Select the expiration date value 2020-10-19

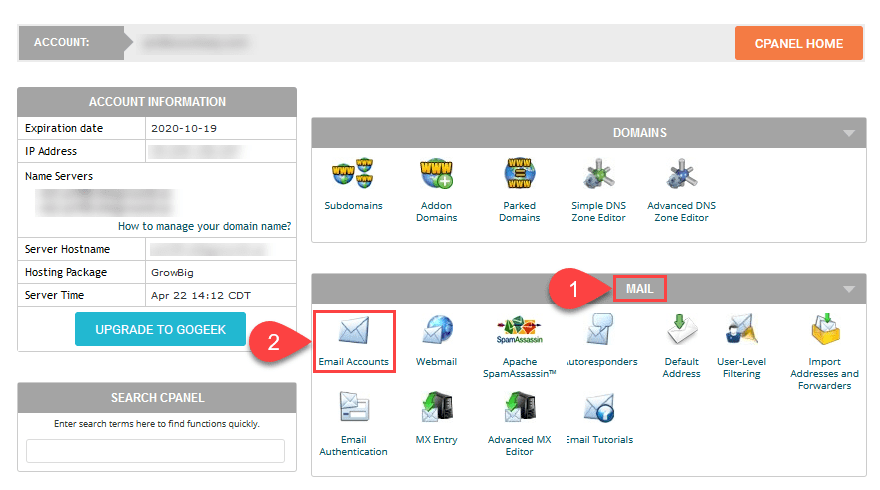[x=184, y=129]
